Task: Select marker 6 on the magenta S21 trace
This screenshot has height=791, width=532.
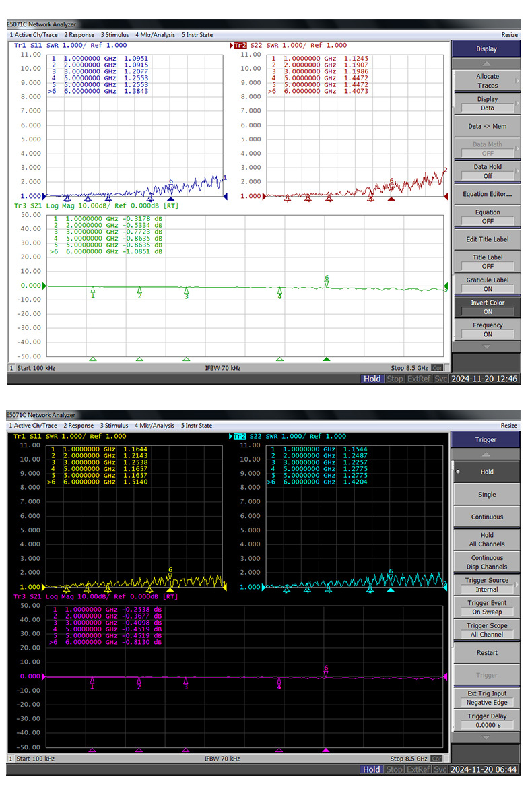Action: click(326, 672)
